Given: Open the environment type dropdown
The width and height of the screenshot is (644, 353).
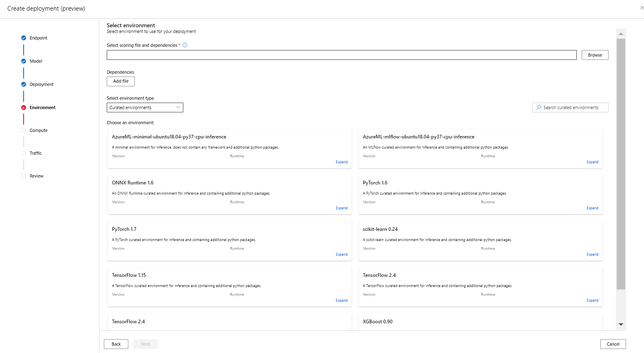Looking at the screenshot, I should pyautogui.click(x=145, y=107).
